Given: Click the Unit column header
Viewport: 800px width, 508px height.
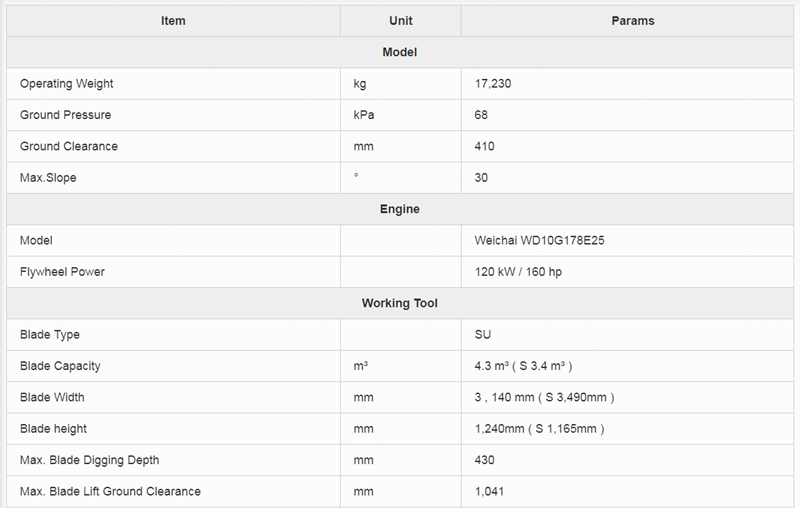Looking at the screenshot, I should pyautogui.click(x=400, y=21).
